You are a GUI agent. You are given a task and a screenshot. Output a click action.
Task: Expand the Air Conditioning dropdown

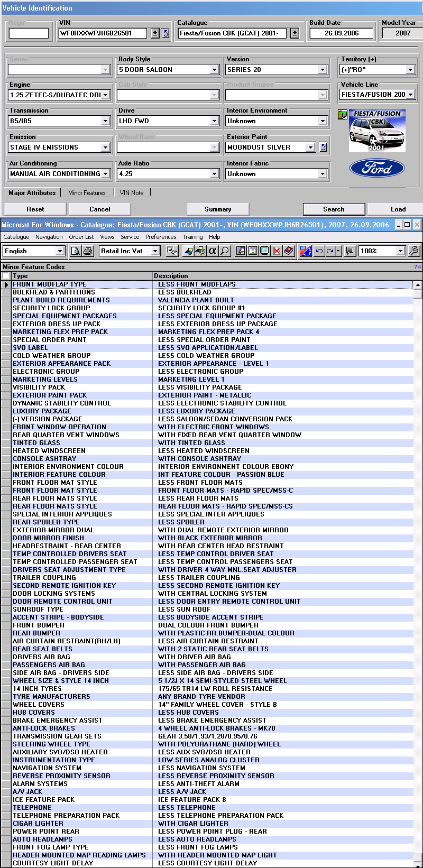coord(106,174)
